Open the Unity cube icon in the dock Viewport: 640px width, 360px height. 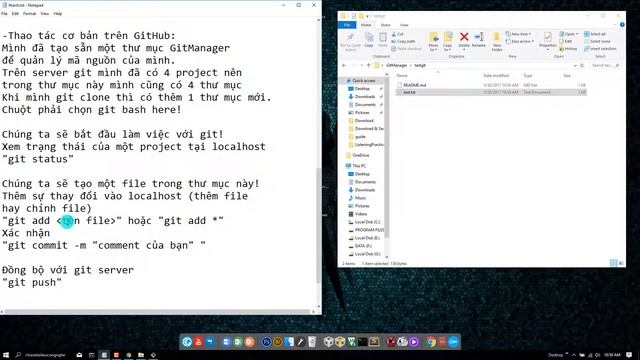pyautogui.click(x=329, y=342)
